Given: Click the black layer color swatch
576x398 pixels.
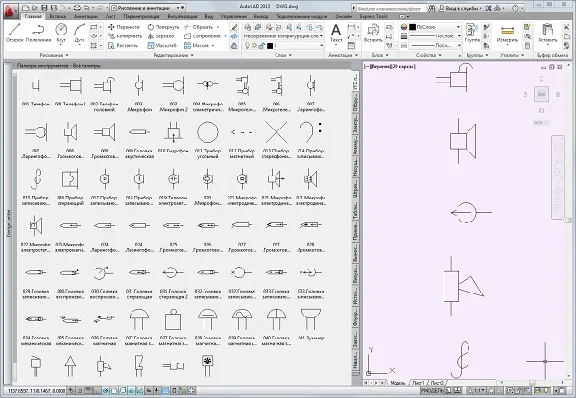Looking at the screenshot, I should click(270, 46).
